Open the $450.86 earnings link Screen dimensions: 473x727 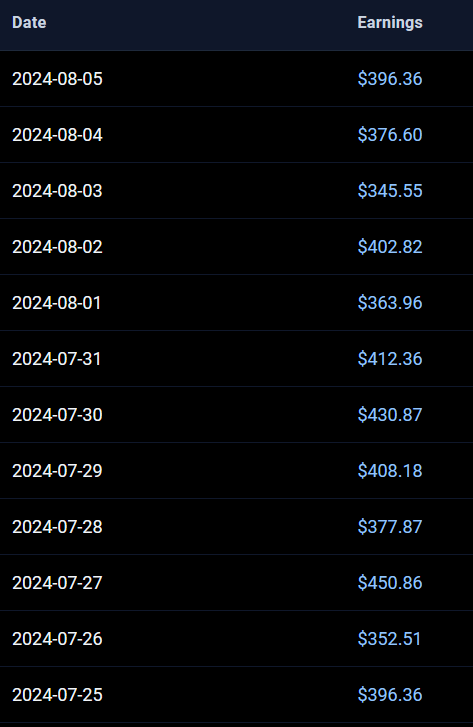390,583
